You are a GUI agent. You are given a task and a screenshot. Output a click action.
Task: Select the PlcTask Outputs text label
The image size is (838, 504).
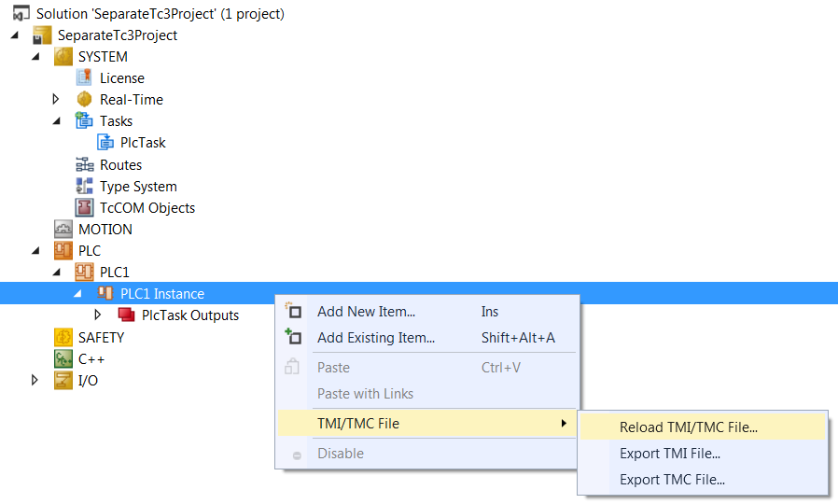[190, 315]
